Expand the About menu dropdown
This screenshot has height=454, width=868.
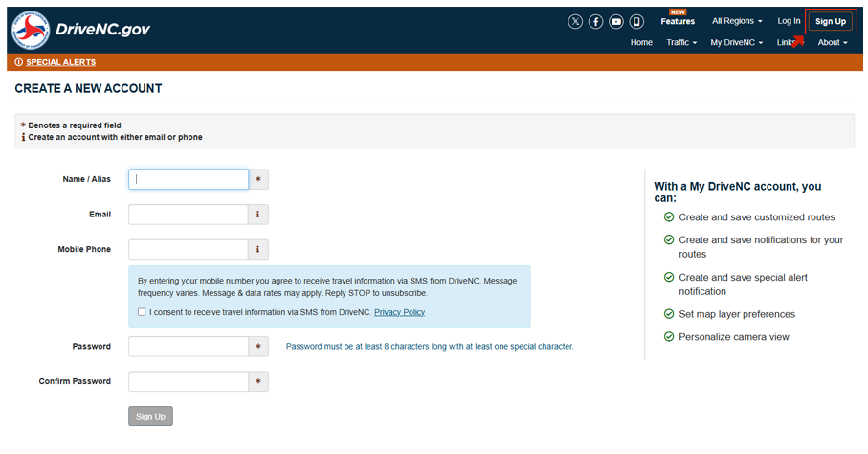[833, 43]
